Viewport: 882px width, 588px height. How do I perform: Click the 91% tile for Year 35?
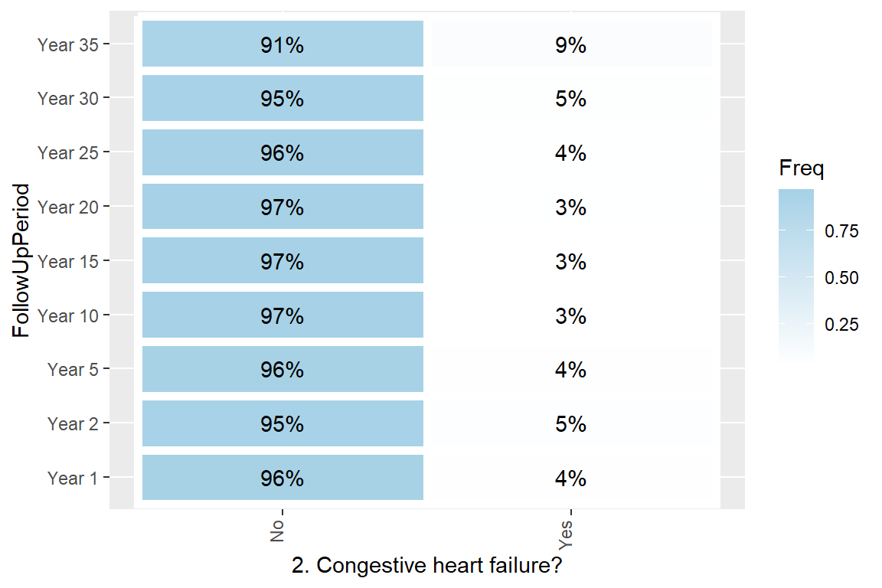point(283,44)
